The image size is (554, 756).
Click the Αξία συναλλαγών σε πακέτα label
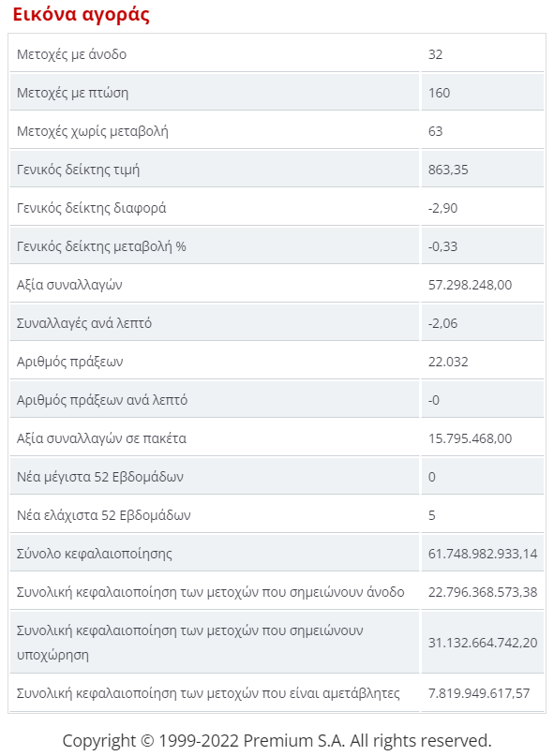click(x=101, y=438)
